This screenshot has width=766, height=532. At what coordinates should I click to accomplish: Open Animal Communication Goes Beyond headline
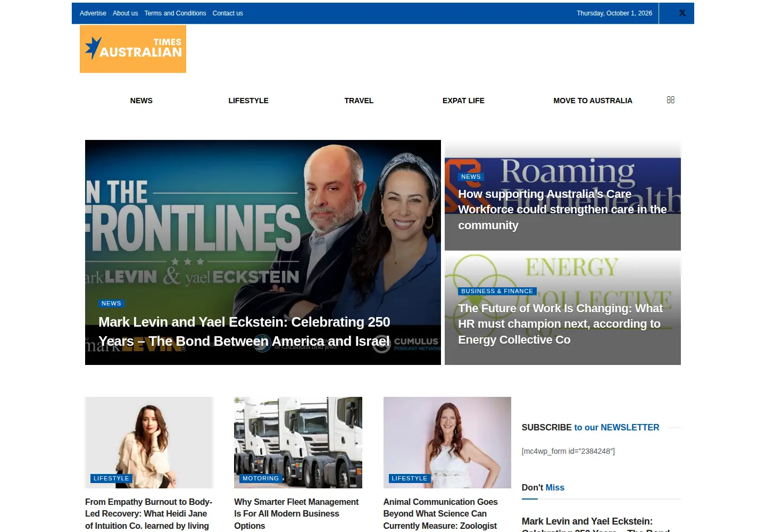(440, 514)
